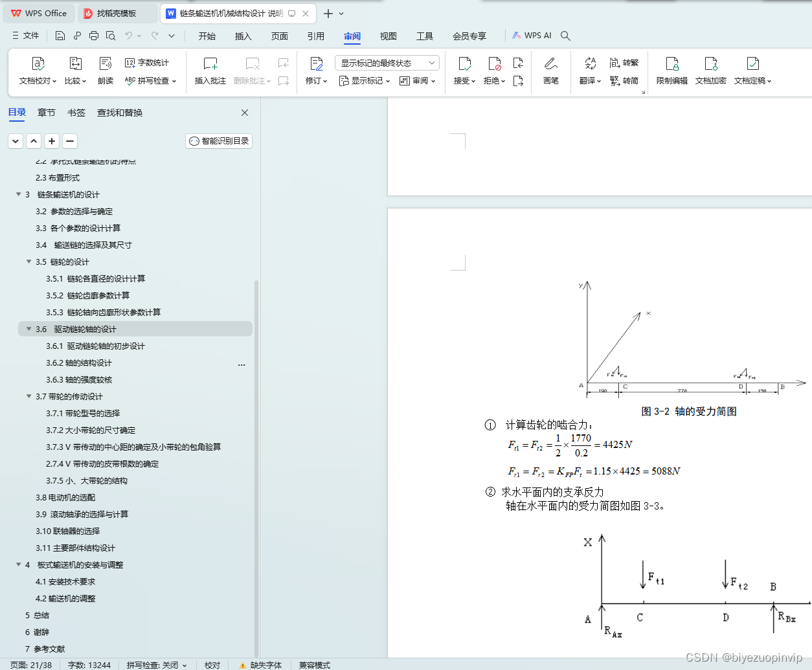812x670 pixels.
Task: Click the 接受 accept changes icon
Action: click(x=464, y=64)
